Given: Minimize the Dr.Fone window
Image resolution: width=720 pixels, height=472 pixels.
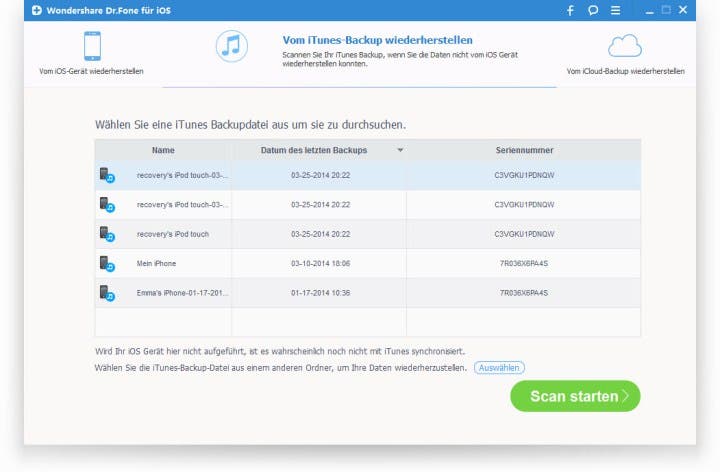Looking at the screenshot, I should [x=649, y=11].
